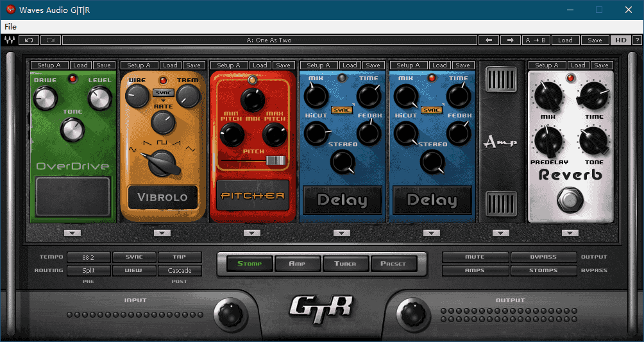Click the Vibrolo VIBE knob

(x=137, y=97)
